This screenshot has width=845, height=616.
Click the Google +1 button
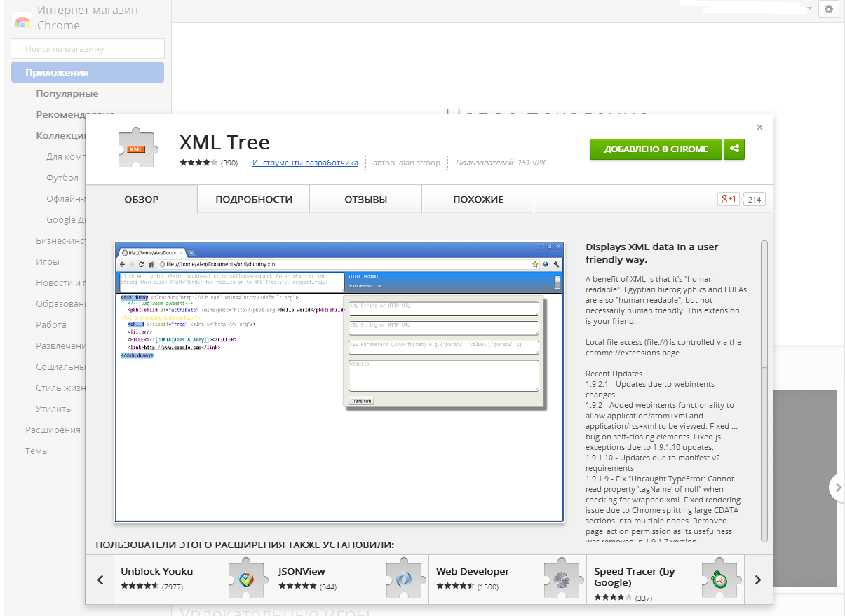click(x=729, y=199)
